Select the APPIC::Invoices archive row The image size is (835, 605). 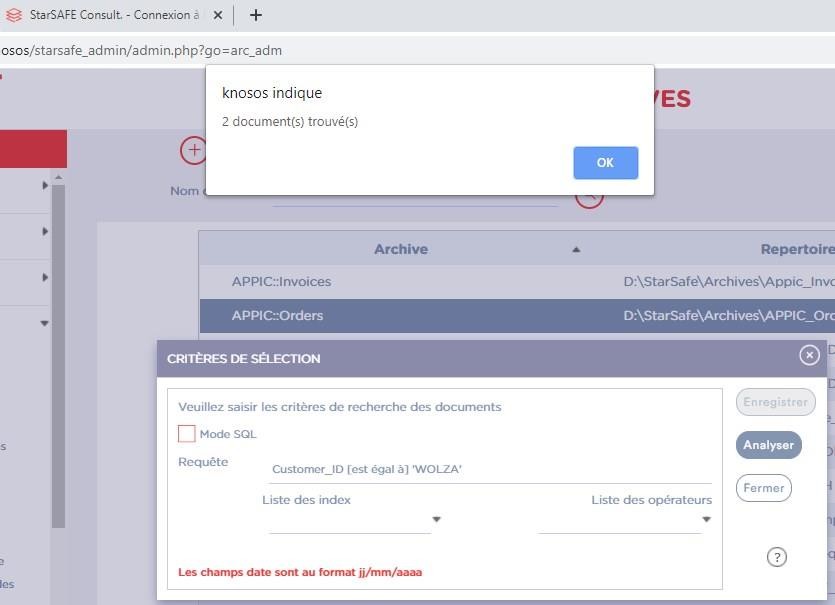[x=281, y=282]
